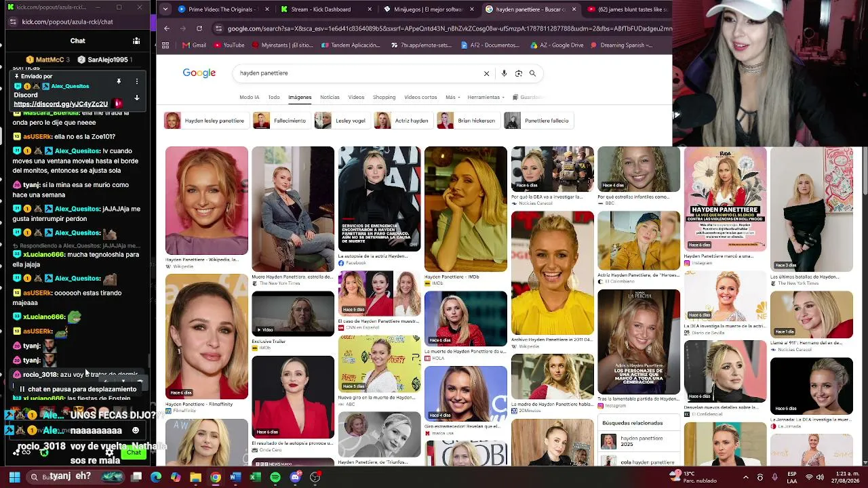Go back in the Chrome browser

[x=167, y=28]
